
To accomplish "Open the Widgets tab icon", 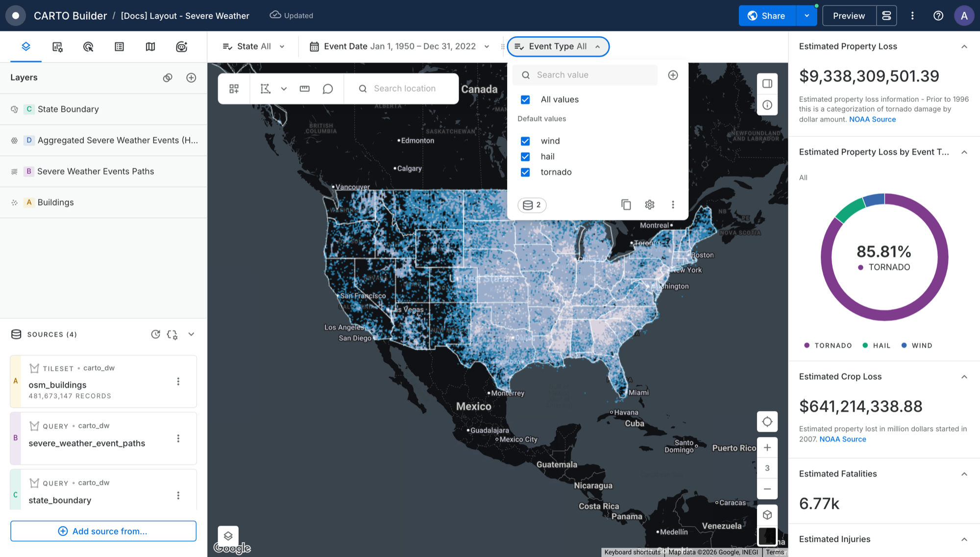I will (x=57, y=47).
